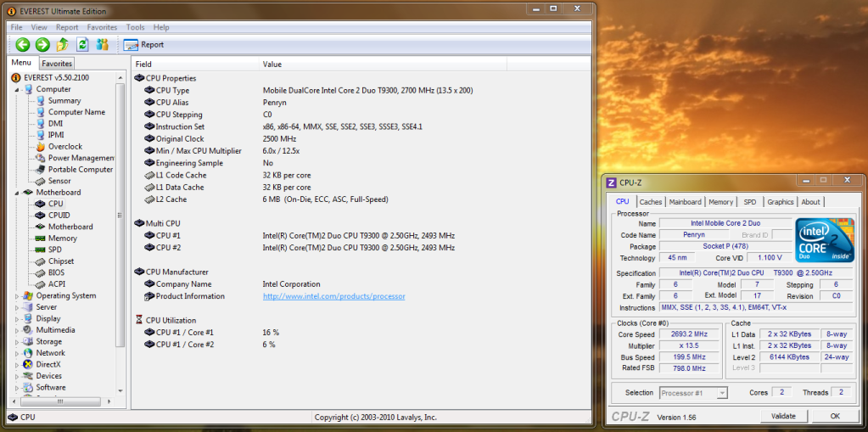Expand the Operating System node
868x432 pixels.
(17, 295)
